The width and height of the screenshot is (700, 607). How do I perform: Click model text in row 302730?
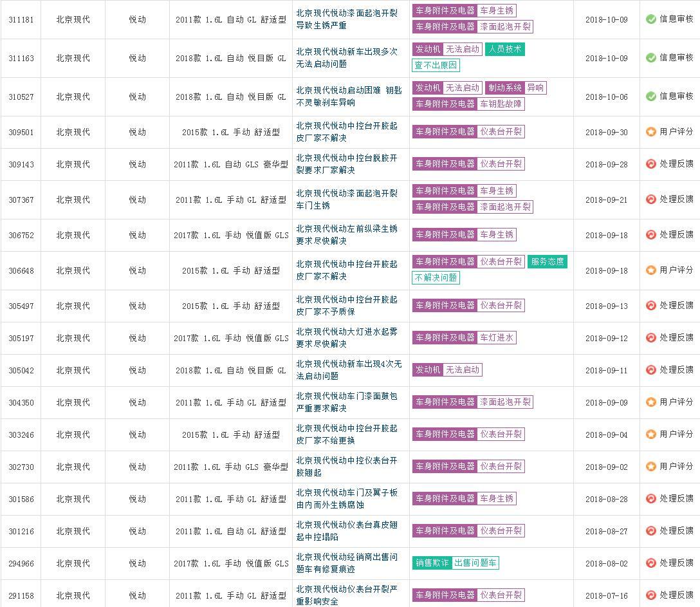pos(231,467)
